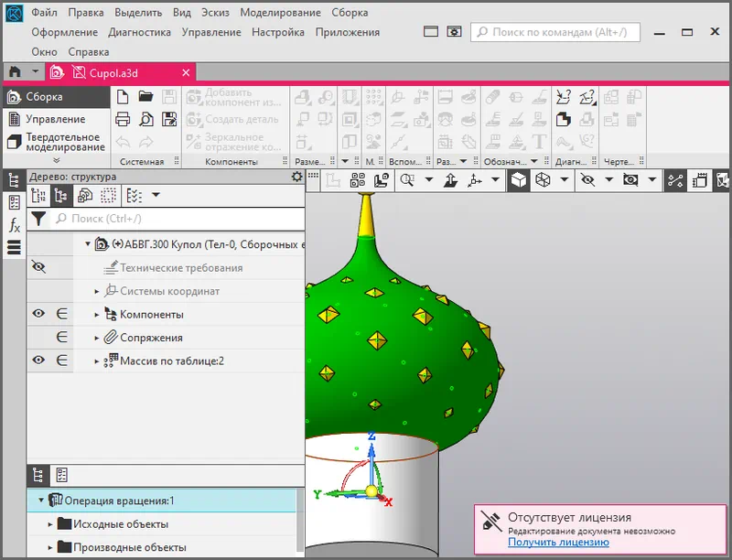This screenshot has height=560, width=732.
Task: Click the New document icon
Action: coord(123,97)
